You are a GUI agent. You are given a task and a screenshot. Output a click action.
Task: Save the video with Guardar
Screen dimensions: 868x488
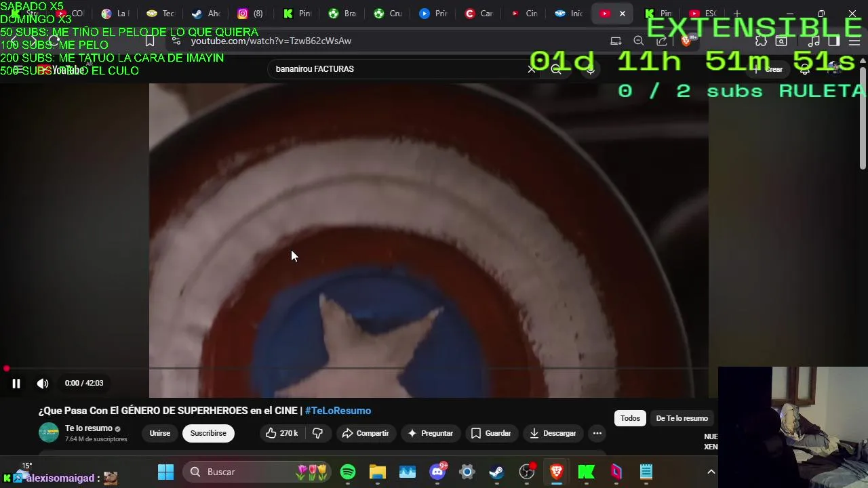click(x=491, y=433)
